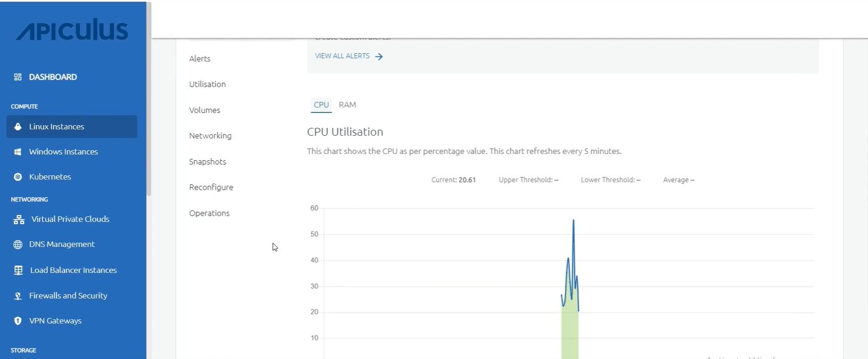Select the Reconfigure section
The width and height of the screenshot is (868, 359).
(211, 187)
